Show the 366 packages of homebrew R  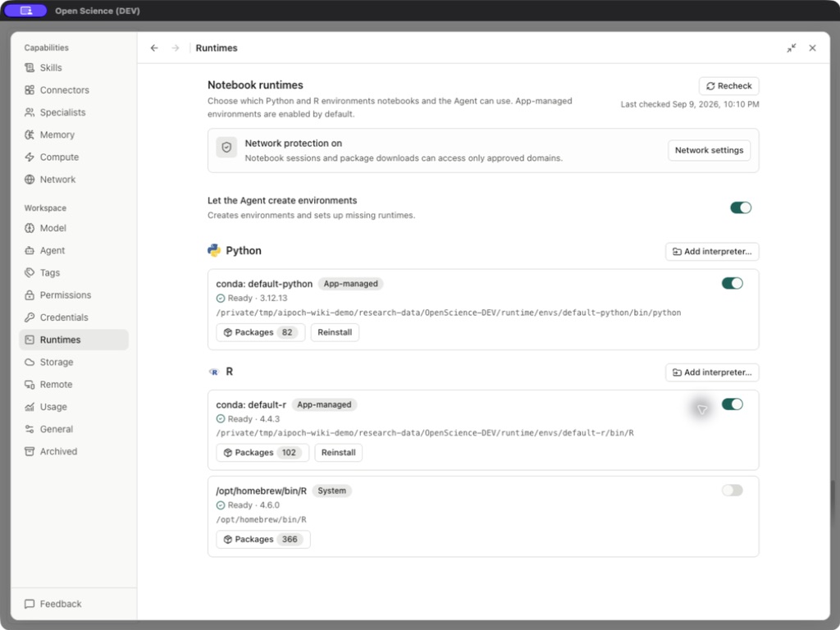263,539
